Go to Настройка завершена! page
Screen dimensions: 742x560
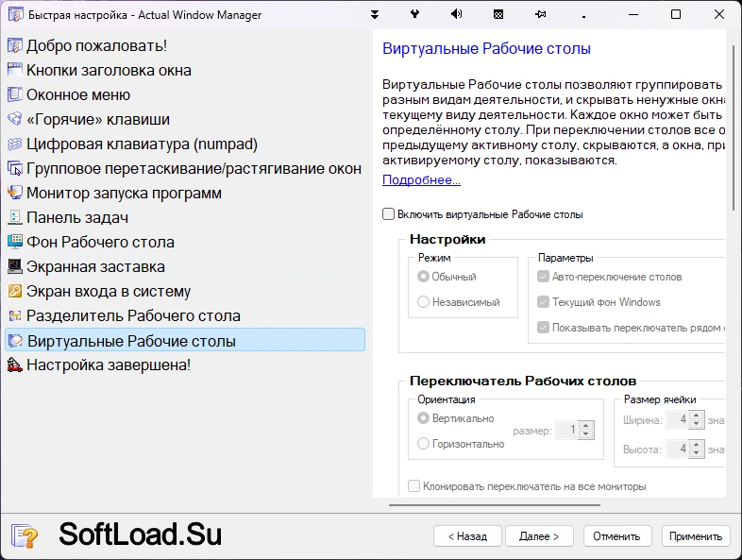pyautogui.click(x=99, y=365)
